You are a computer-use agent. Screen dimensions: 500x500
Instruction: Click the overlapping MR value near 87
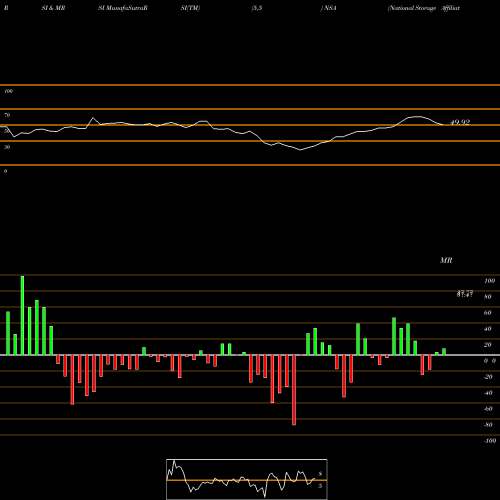465,294
